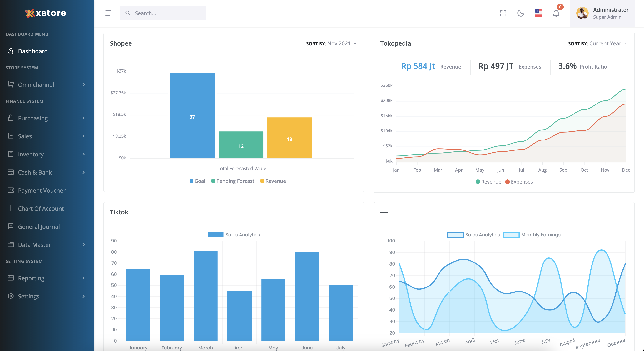Expand the Settings submenu chevron
644x351 pixels.
83,296
